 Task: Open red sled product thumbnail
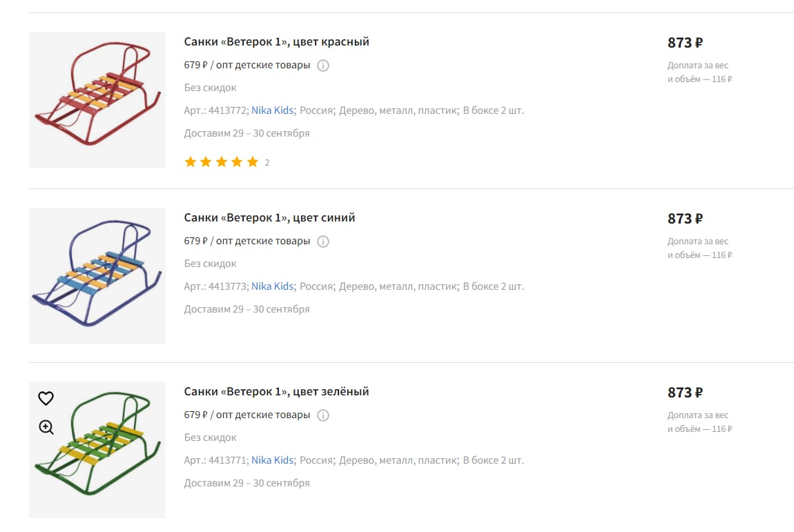97,100
